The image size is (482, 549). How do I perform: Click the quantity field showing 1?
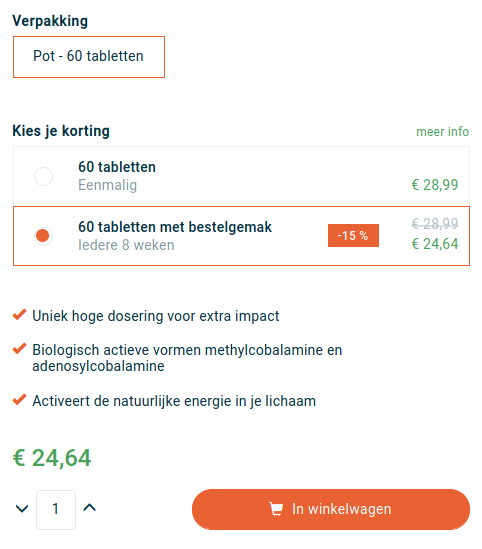pyautogui.click(x=56, y=510)
